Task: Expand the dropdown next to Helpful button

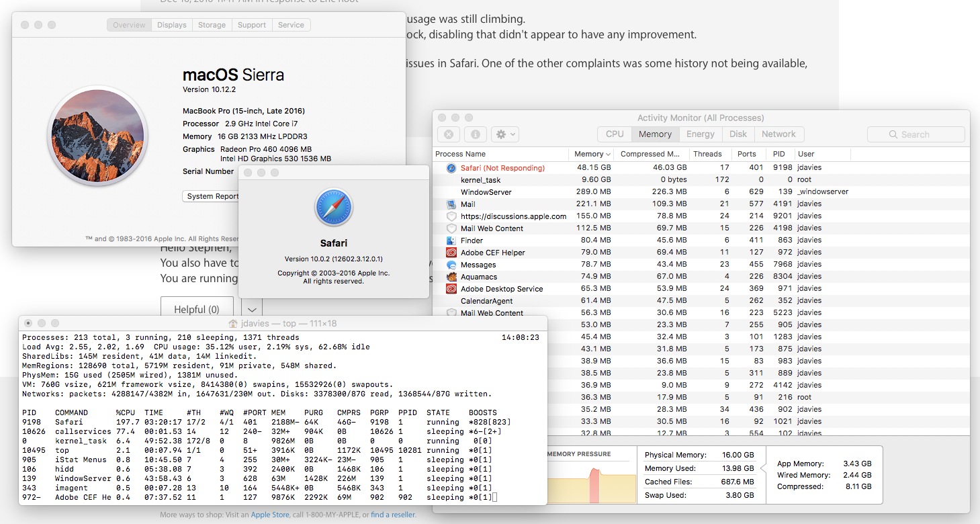Action: coord(252,310)
